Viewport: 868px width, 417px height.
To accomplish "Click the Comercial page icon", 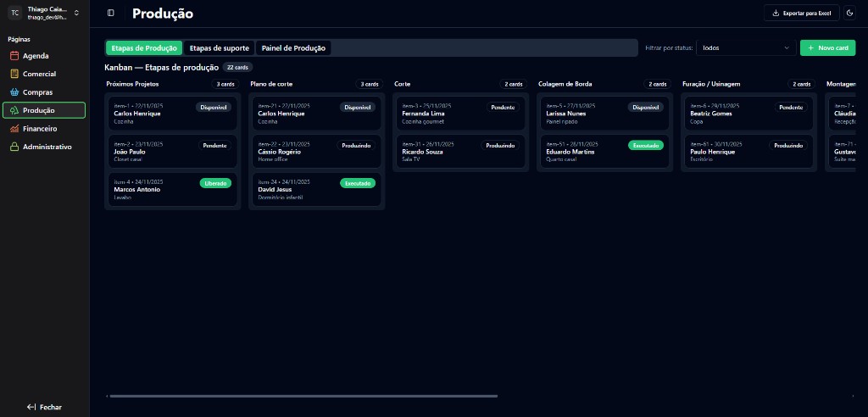I will pyautogui.click(x=15, y=74).
